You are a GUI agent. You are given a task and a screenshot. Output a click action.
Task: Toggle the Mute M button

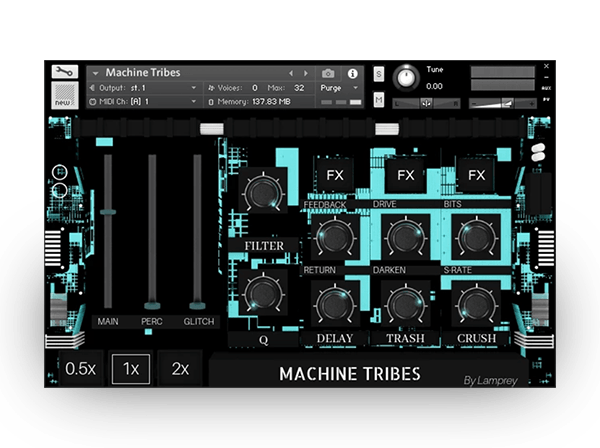(x=378, y=100)
